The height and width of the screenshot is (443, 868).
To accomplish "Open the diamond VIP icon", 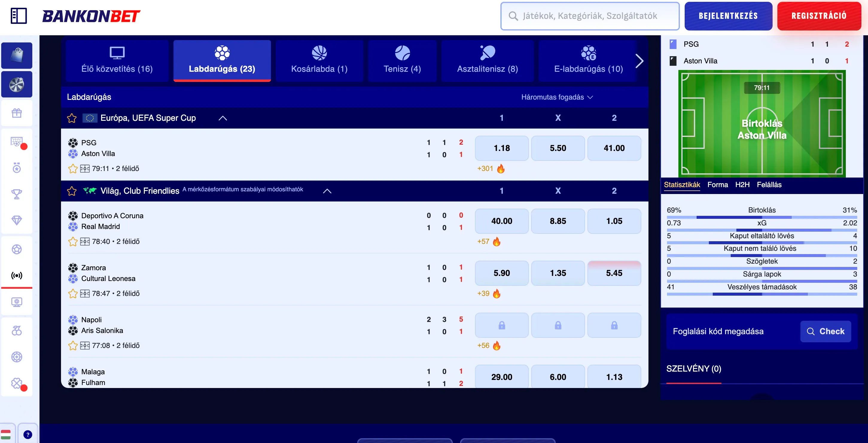I will pos(16,220).
